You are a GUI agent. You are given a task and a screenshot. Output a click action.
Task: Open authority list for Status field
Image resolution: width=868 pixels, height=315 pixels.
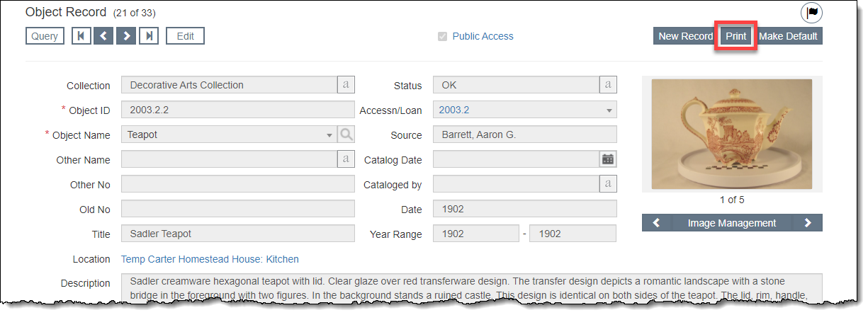607,85
